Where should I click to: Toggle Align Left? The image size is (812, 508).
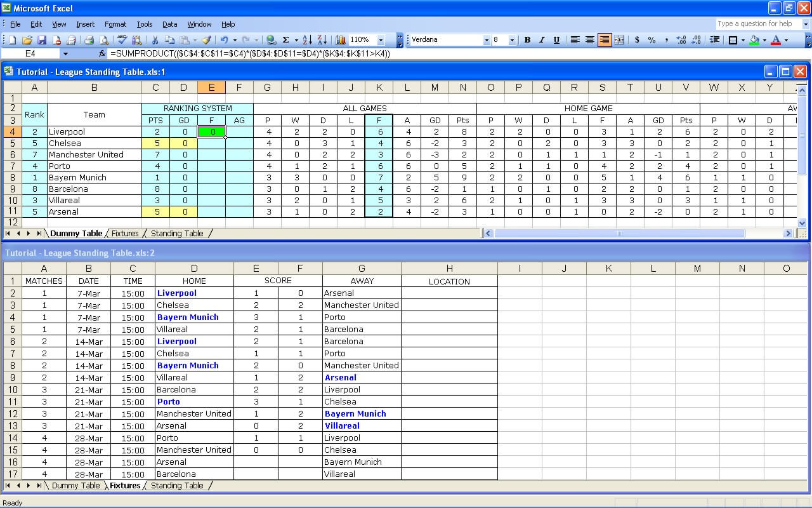[x=575, y=40]
